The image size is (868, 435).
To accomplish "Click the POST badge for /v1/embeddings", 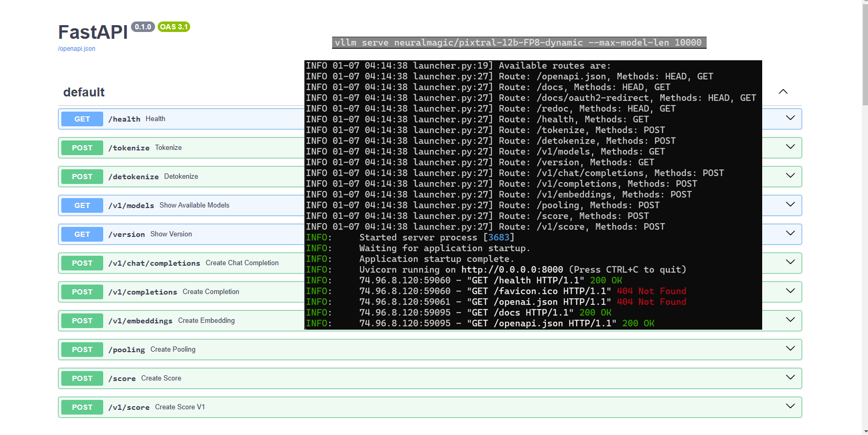I will 82,321.
